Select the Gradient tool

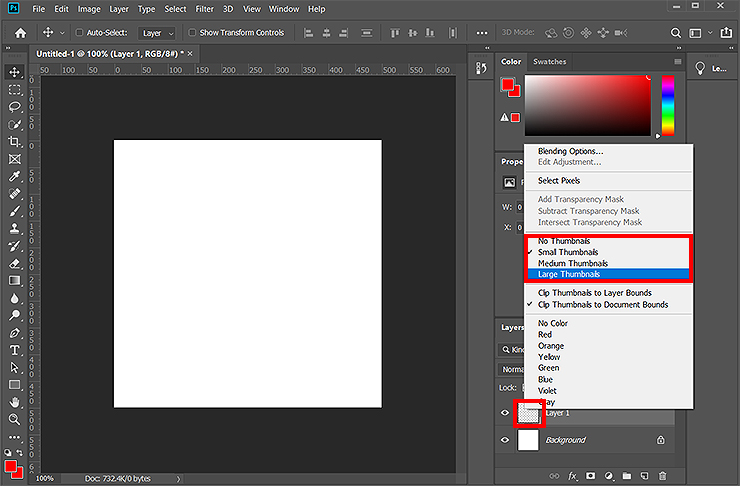[15, 281]
